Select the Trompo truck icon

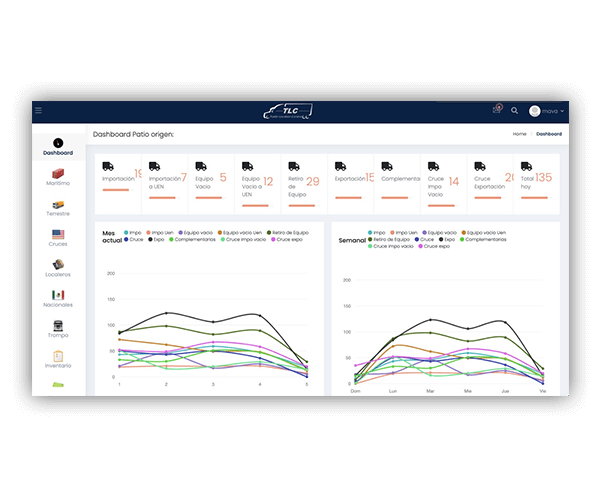point(58,326)
